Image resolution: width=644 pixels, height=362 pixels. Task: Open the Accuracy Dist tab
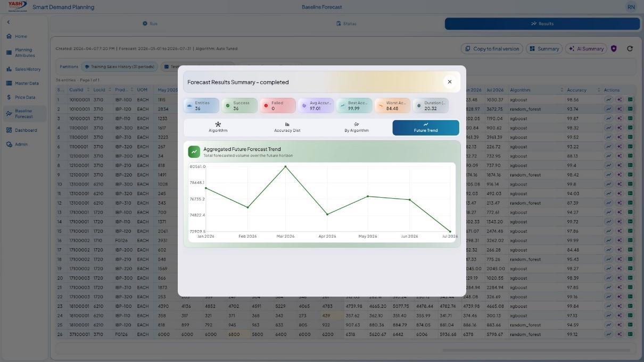coord(287,128)
